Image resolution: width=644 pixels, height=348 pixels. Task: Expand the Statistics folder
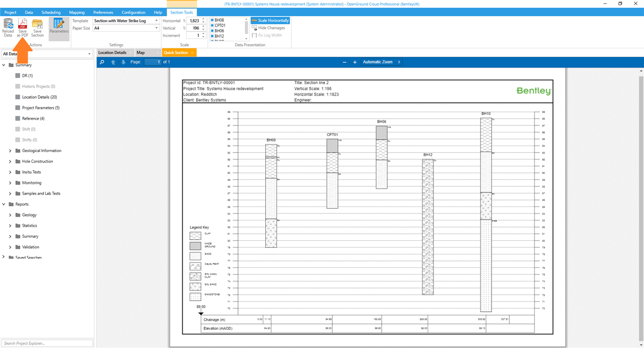(x=10, y=226)
